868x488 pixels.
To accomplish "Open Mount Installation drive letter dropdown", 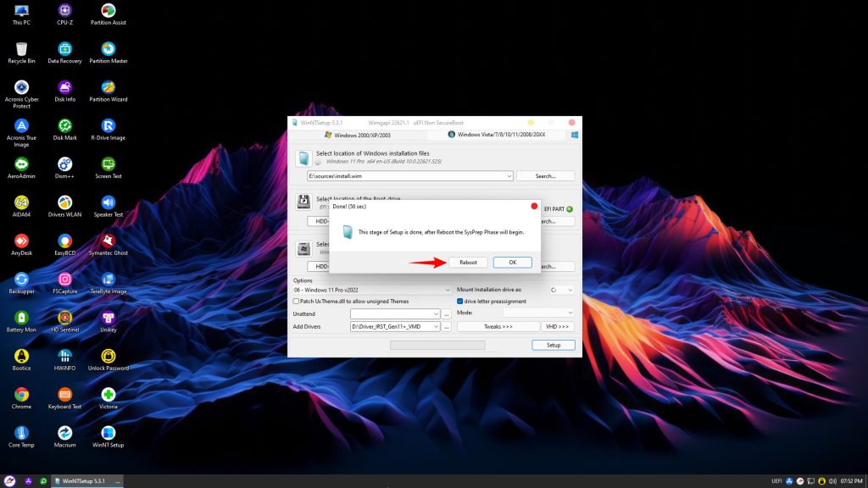I will pos(570,290).
